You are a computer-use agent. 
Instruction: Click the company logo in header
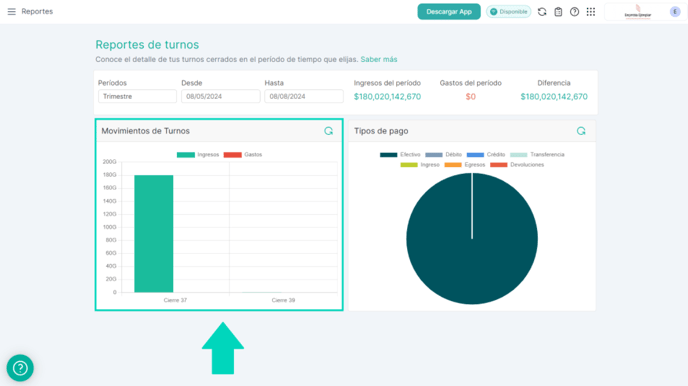(638, 12)
